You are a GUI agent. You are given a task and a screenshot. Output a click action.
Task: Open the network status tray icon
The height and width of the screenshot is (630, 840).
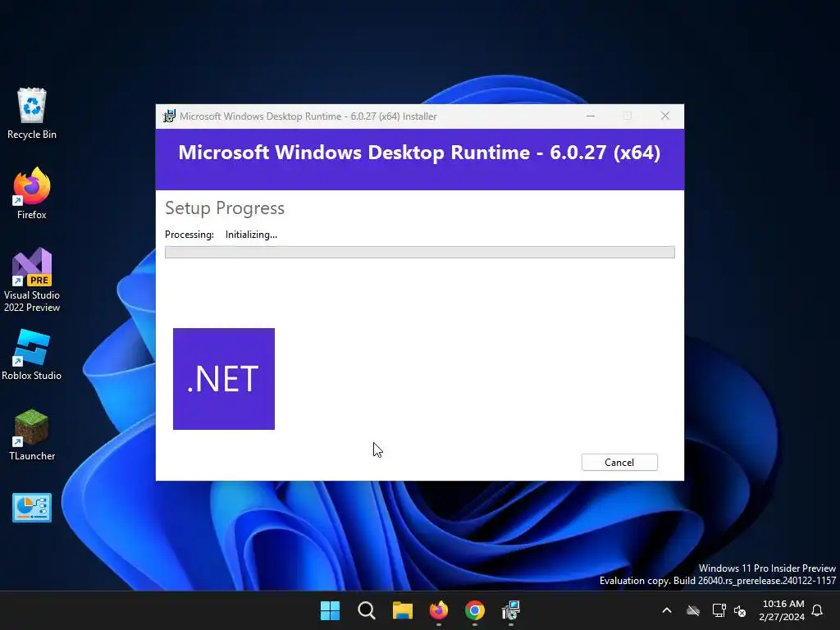click(719, 610)
